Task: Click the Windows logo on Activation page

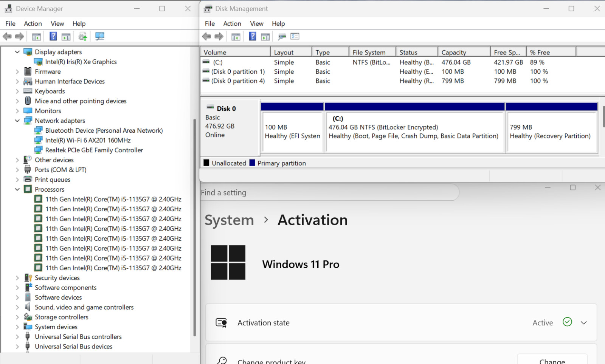Action: (228, 262)
